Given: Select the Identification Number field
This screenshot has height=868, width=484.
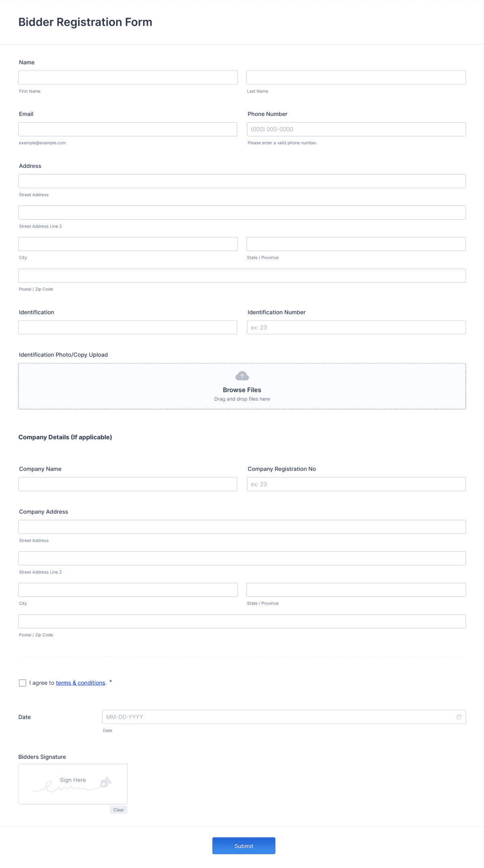Looking at the screenshot, I should [x=356, y=327].
